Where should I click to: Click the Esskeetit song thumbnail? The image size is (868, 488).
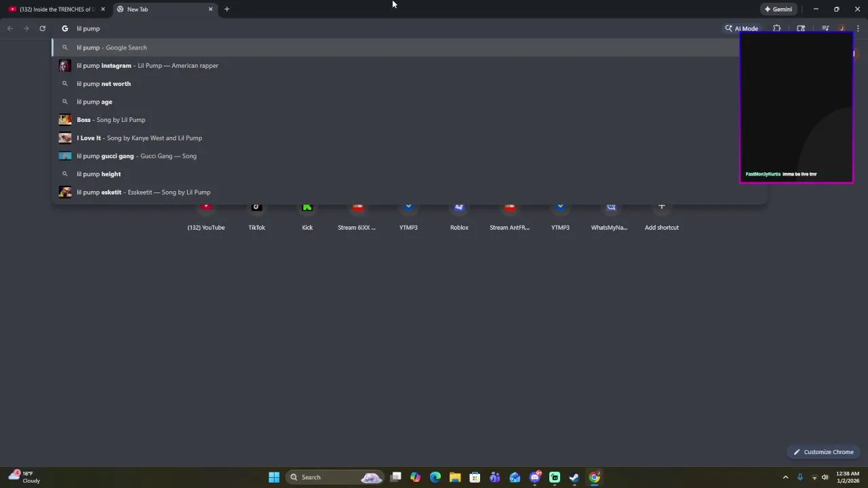coord(65,192)
